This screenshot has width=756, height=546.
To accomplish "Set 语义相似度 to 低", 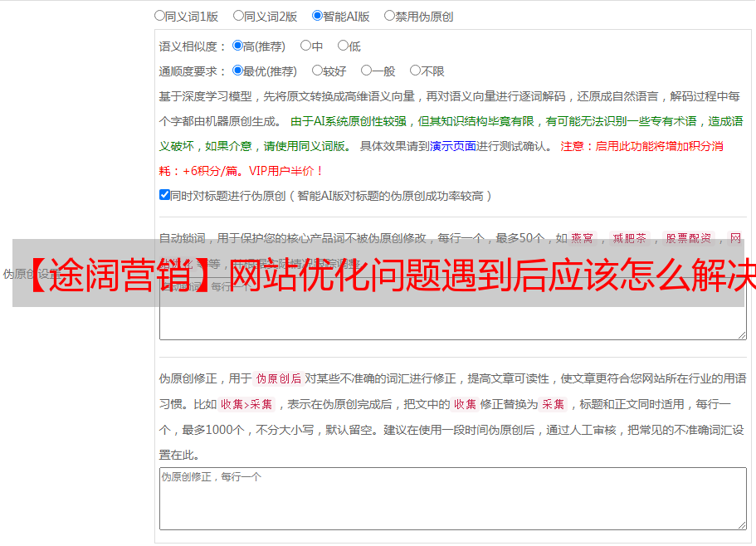I will coord(343,46).
